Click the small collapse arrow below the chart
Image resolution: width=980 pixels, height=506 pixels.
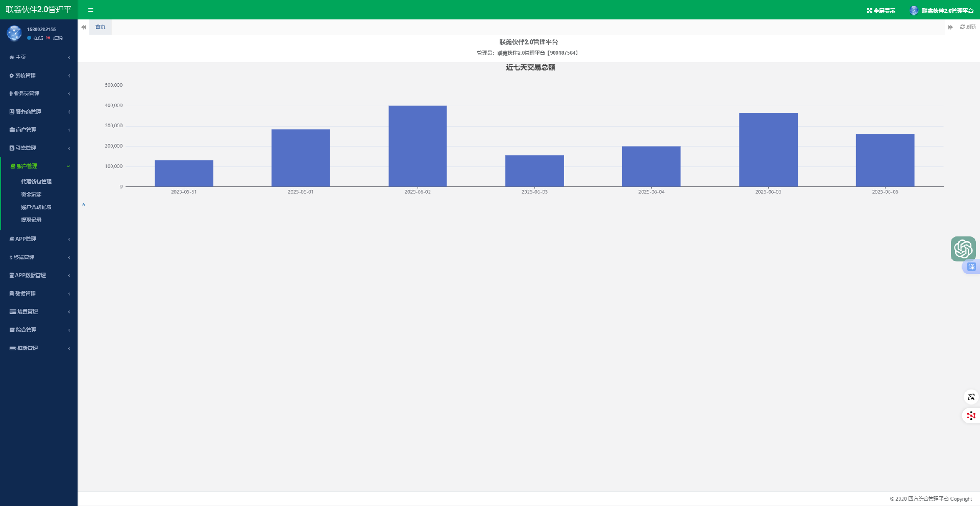[84, 205]
